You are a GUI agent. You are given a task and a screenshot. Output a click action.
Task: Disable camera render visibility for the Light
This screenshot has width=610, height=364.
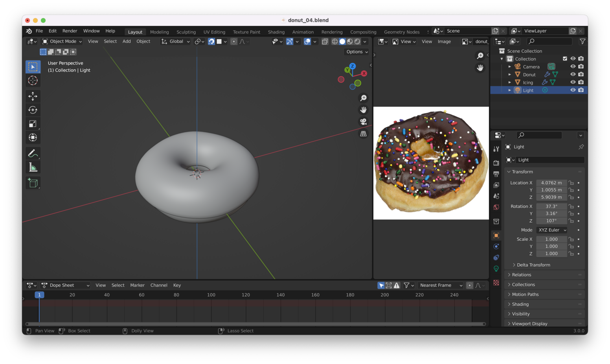click(581, 90)
